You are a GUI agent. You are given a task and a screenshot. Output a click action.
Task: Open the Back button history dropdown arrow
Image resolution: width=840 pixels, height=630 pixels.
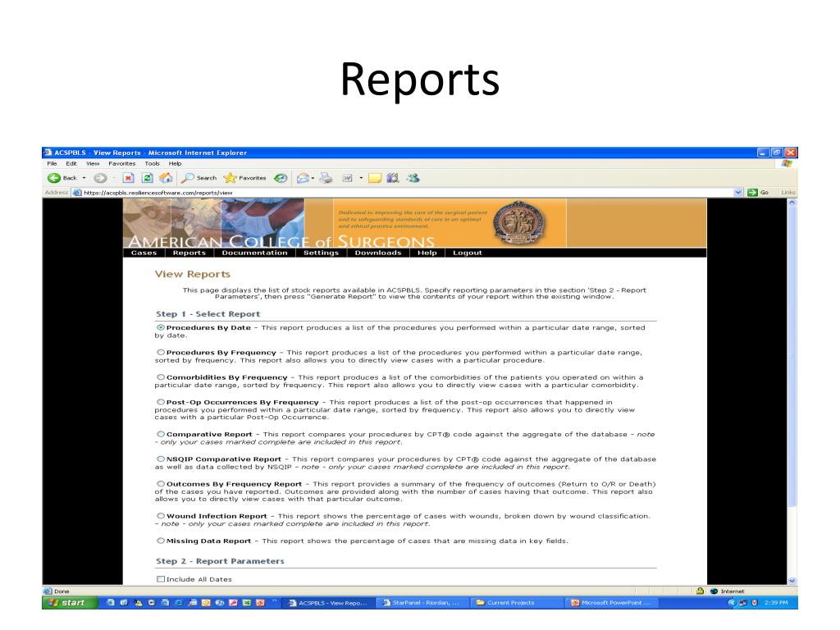pos(84,178)
